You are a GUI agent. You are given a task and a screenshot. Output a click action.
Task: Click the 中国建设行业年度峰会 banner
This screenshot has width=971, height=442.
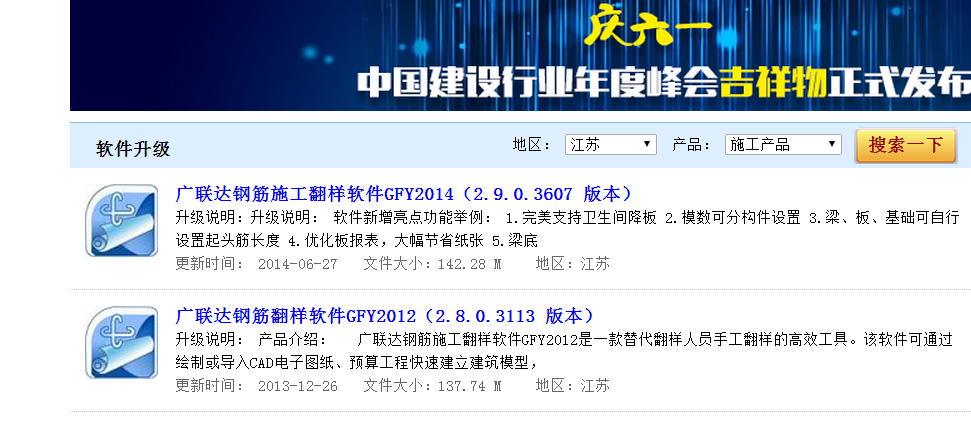point(520,56)
